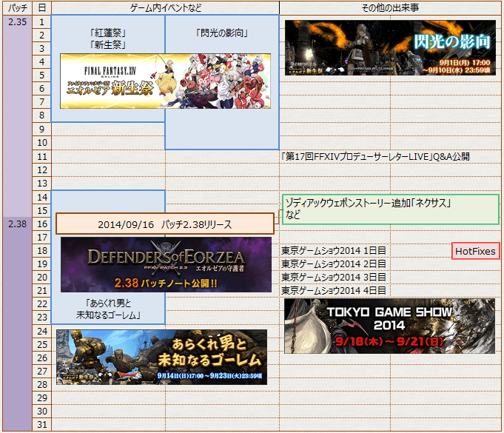Select day 31 in the date column
Viewport: 504px width, 433px height.
coord(41,425)
